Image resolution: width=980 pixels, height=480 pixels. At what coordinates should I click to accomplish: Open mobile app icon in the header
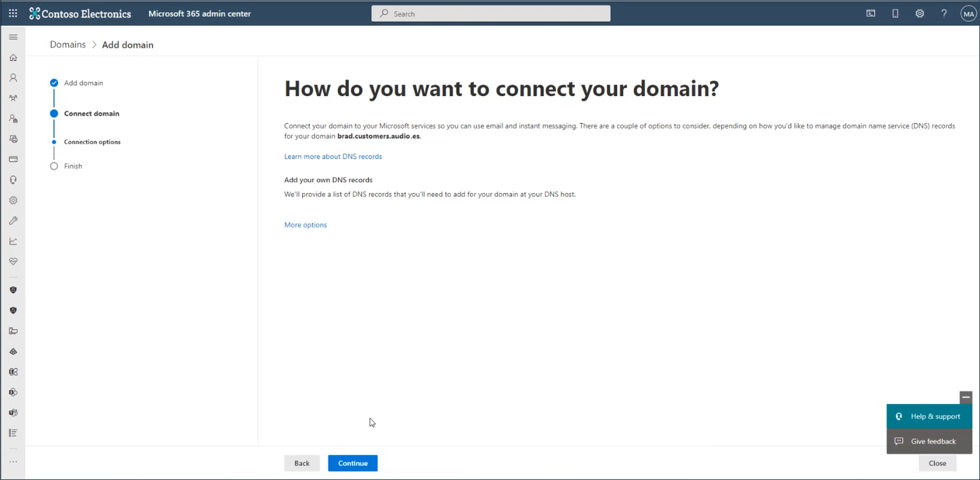tap(895, 14)
